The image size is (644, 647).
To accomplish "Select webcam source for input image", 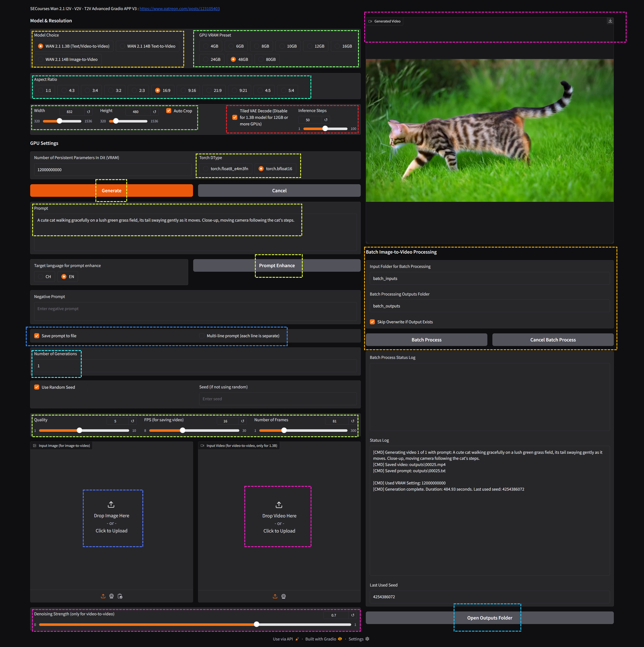I will click(x=112, y=596).
